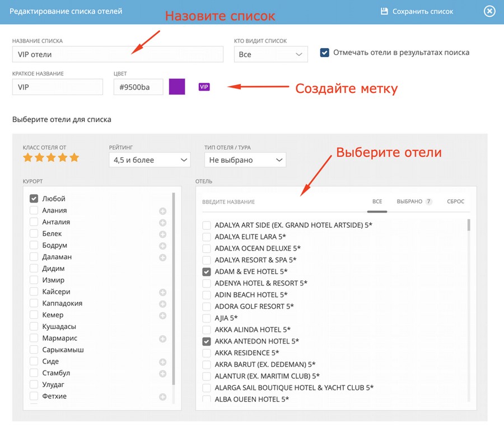Screen dimensions: 504x433
Task: Expand the Сиде resort plus icon
Action: coord(162,362)
